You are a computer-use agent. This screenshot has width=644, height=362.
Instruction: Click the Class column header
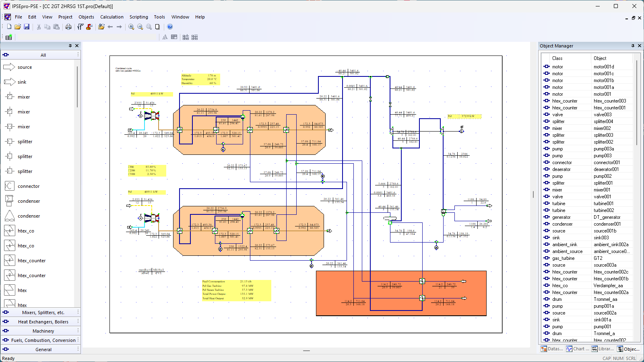coord(557,58)
